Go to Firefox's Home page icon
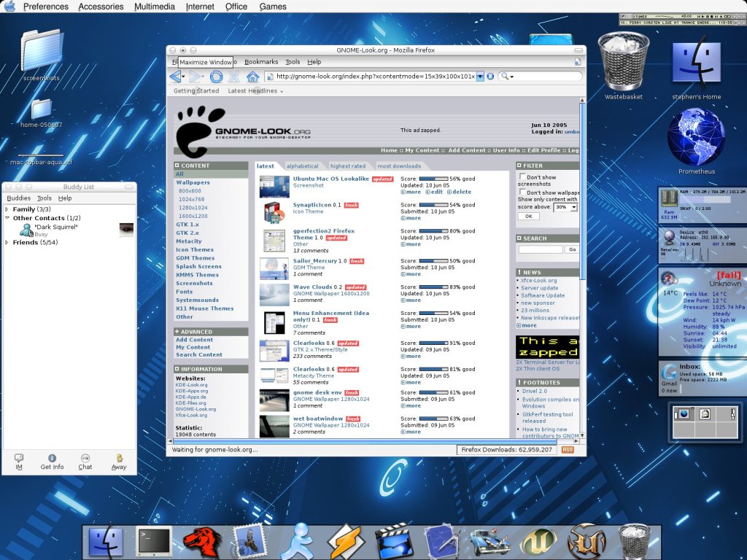 tap(252, 76)
